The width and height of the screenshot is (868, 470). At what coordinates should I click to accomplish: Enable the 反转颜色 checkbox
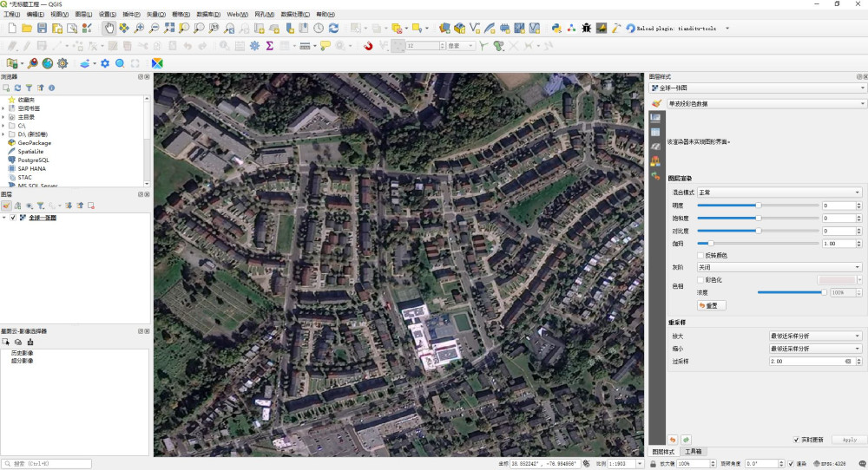coord(700,255)
